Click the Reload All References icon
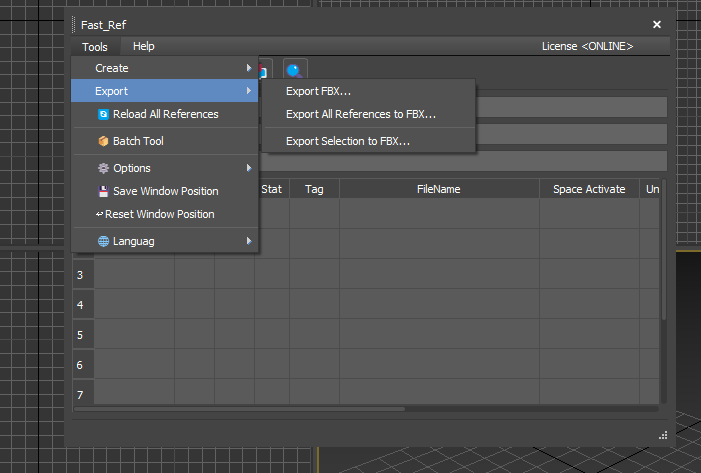This screenshot has width=701, height=473. (103, 114)
